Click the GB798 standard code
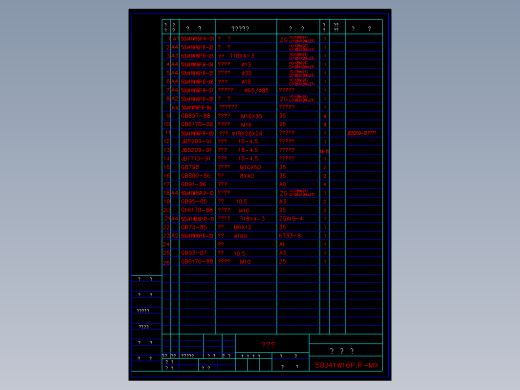The height and width of the screenshot is (390, 520). (x=190, y=167)
